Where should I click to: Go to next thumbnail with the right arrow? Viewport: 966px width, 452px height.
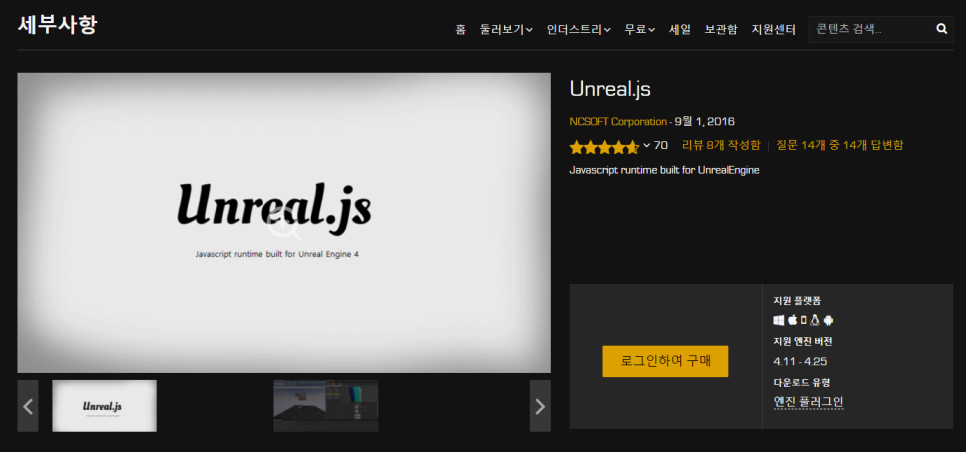[x=540, y=406]
